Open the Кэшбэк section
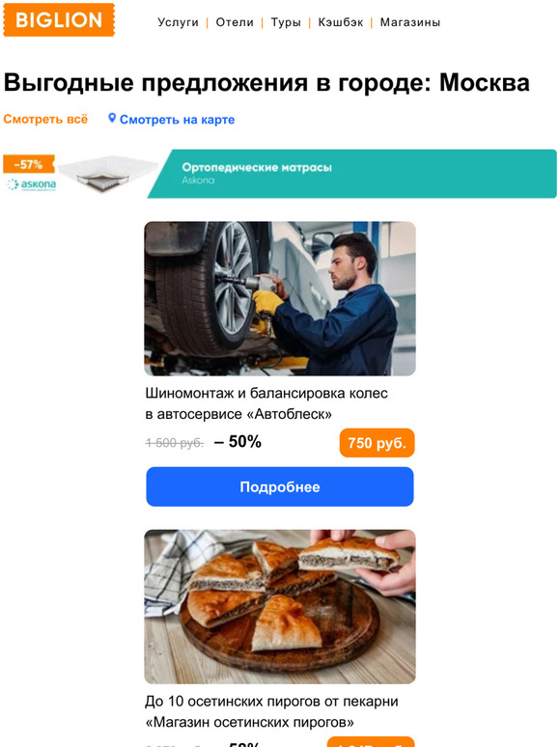Image resolution: width=560 pixels, height=747 pixels. tap(340, 22)
